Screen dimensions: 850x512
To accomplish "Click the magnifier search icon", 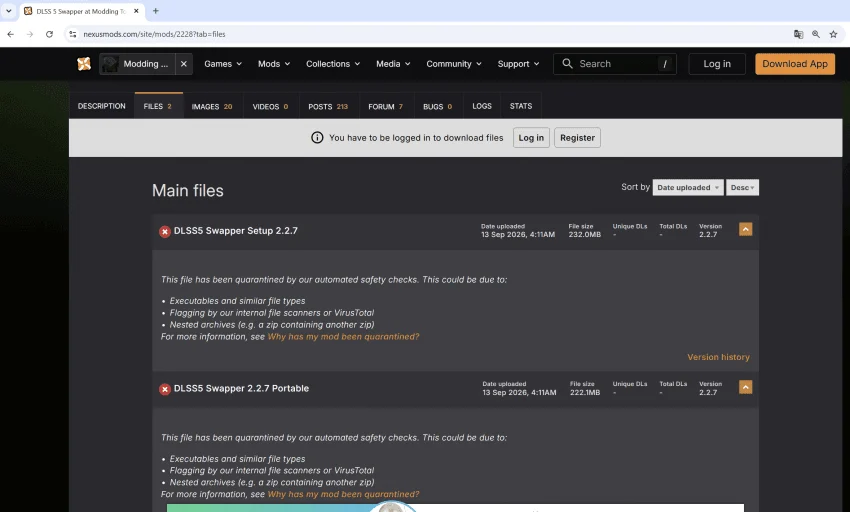I will pos(567,64).
